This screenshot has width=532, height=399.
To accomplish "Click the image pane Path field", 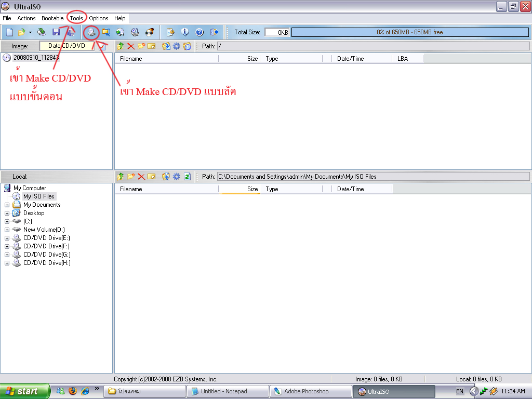I will tap(373, 46).
